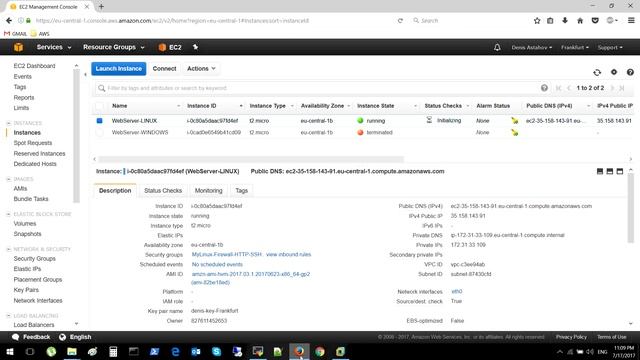Open the Support dropdown
This screenshot has width=640, height=360.
(x=610, y=47)
